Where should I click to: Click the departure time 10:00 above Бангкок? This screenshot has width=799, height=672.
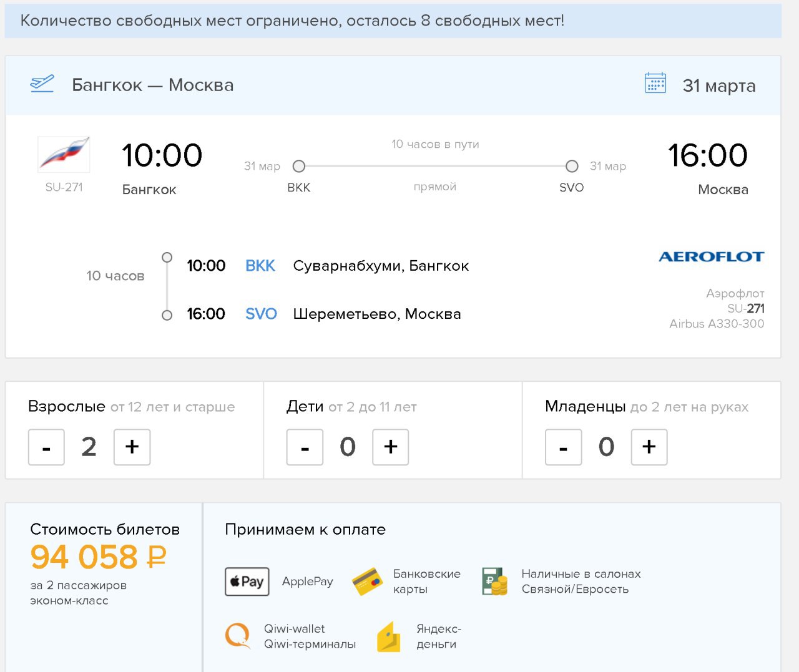[x=162, y=155]
